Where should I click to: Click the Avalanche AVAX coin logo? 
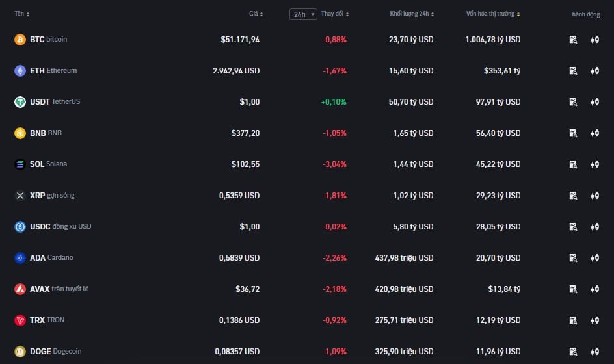(20, 289)
